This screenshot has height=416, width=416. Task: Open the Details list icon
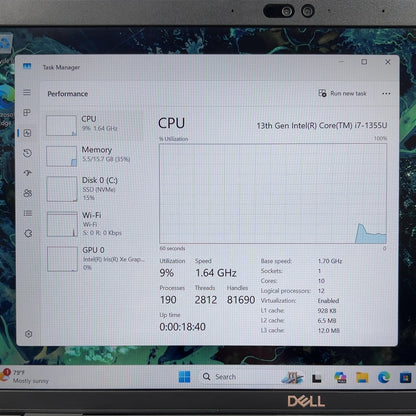tap(28, 213)
